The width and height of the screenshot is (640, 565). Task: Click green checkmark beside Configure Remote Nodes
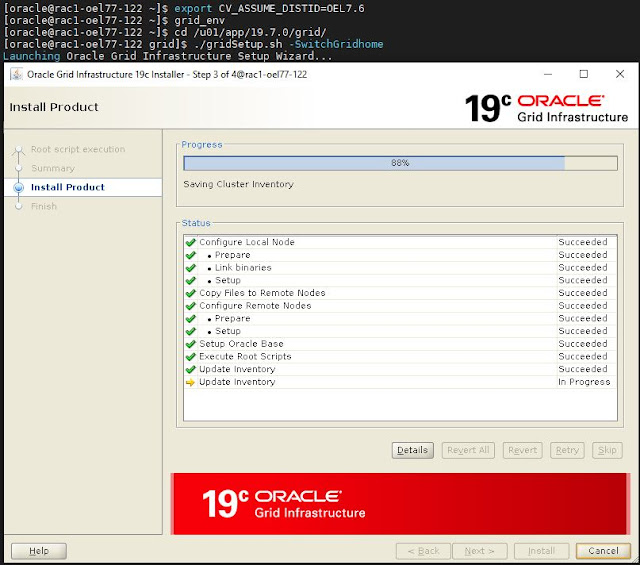tap(191, 306)
